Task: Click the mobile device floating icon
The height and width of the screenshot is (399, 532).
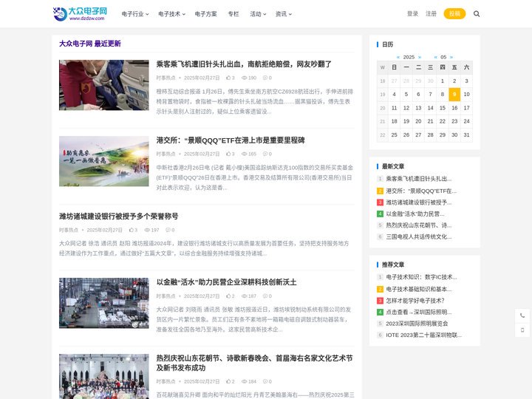Action: (522, 330)
